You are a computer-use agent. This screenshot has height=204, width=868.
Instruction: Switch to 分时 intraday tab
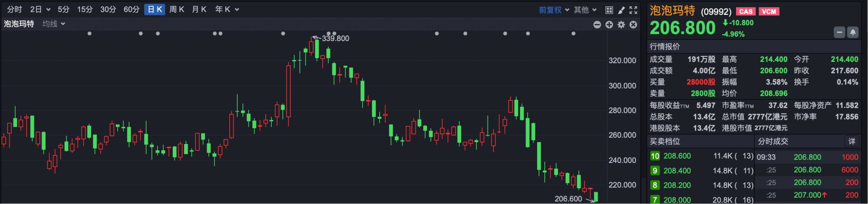pyautogui.click(x=14, y=9)
